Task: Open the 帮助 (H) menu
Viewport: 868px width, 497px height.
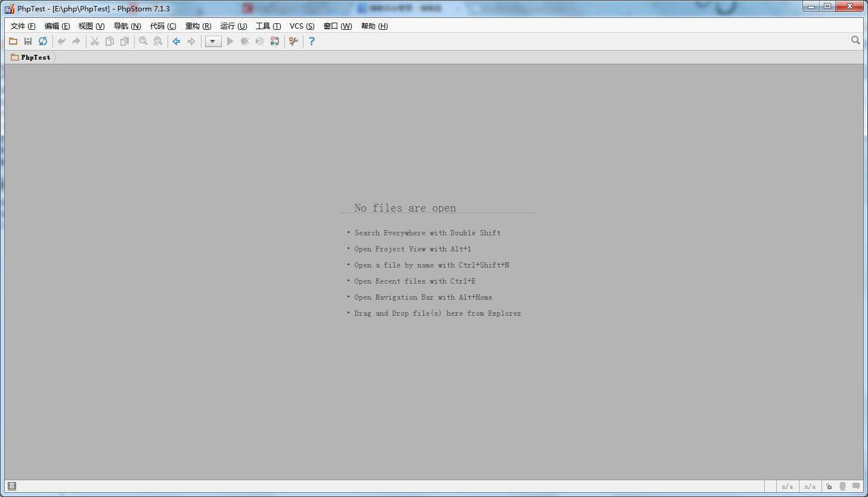Action: pyautogui.click(x=374, y=26)
